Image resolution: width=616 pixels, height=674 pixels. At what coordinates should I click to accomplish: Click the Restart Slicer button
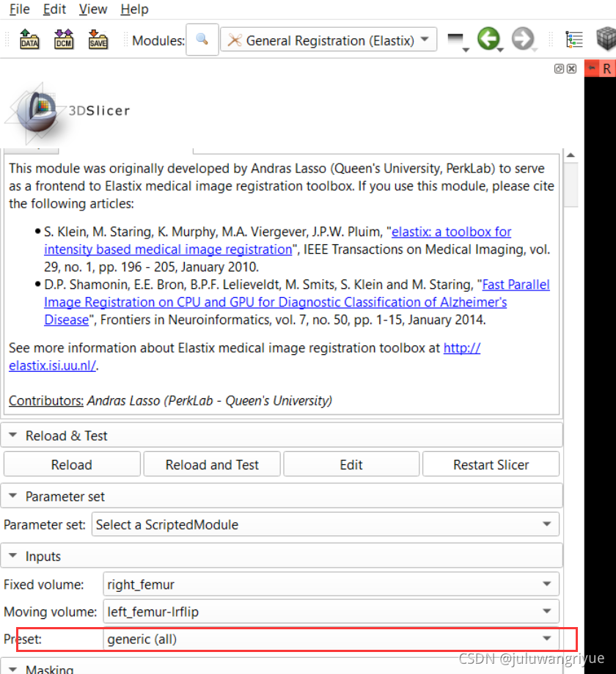click(x=491, y=464)
